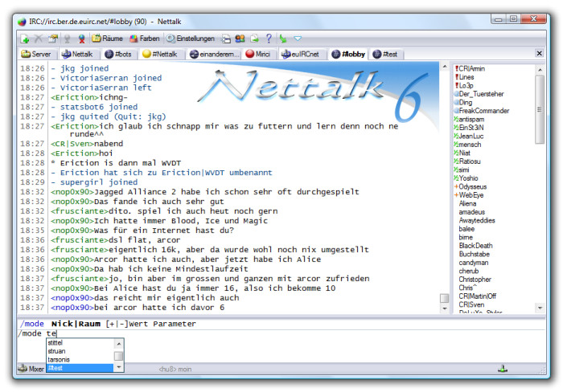Viewport: 563px width, 392px height.
Task: Open help with the blue question mark
Action: tap(269, 39)
